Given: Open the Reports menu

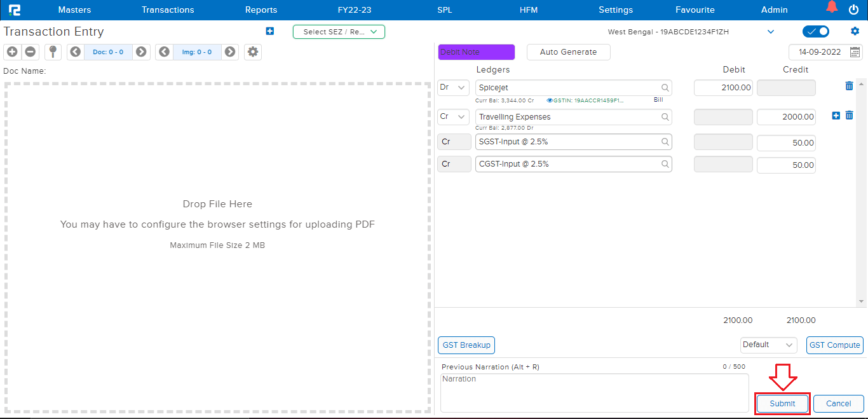Looking at the screenshot, I should pyautogui.click(x=261, y=10).
